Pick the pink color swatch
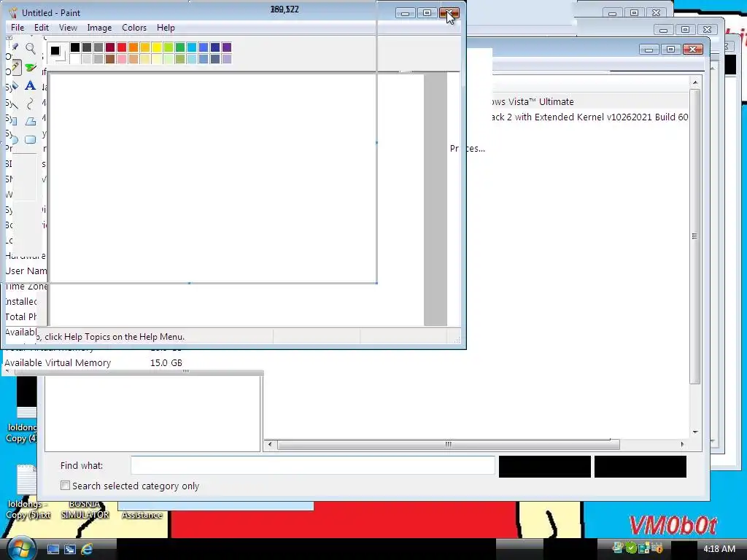The width and height of the screenshot is (747, 560). point(122,59)
